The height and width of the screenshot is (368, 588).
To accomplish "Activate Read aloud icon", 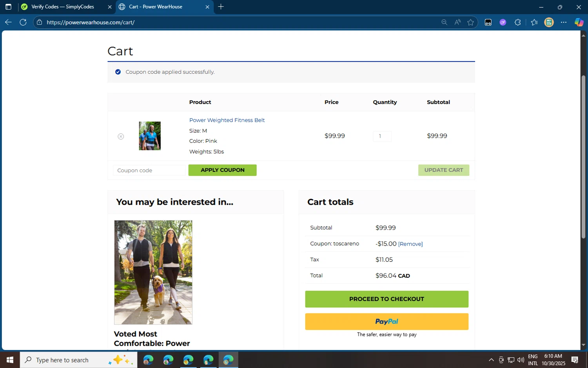I will click(457, 22).
